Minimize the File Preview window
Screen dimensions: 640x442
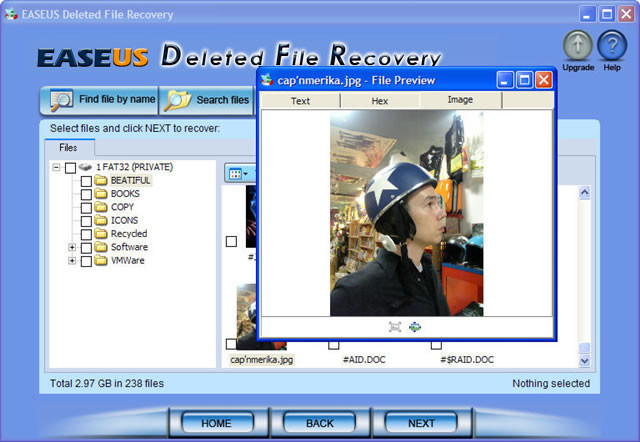[x=505, y=80]
